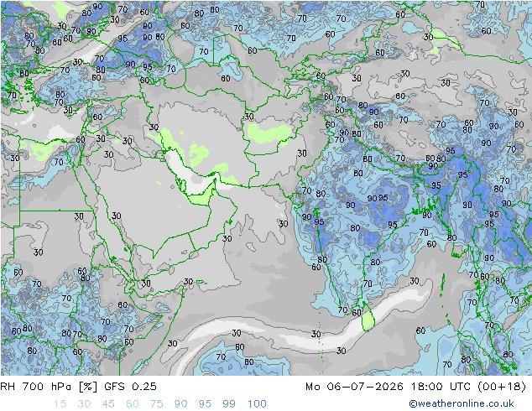Select the 75 value in the legend
The height and width of the screenshot is (411, 532).
coord(156,404)
